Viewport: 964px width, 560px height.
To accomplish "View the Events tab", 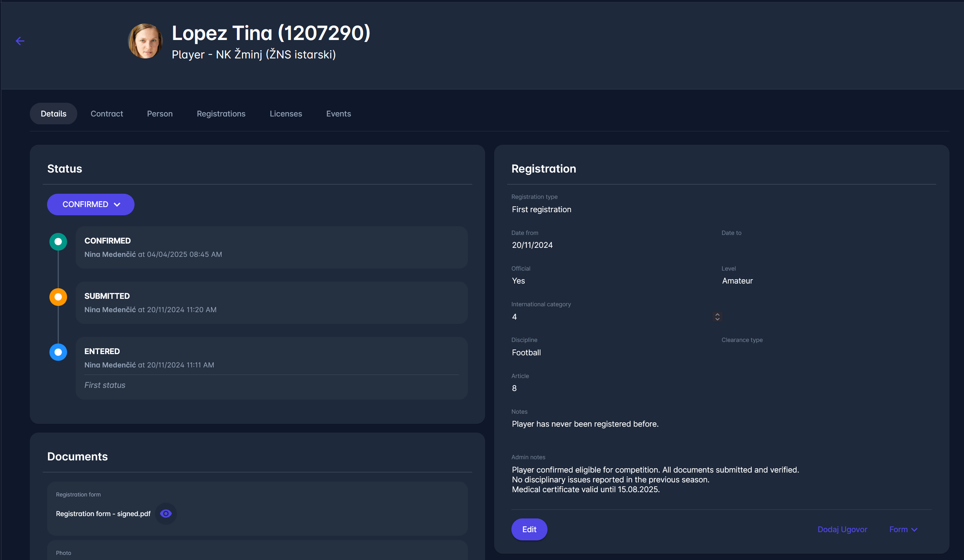I will point(338,114).
